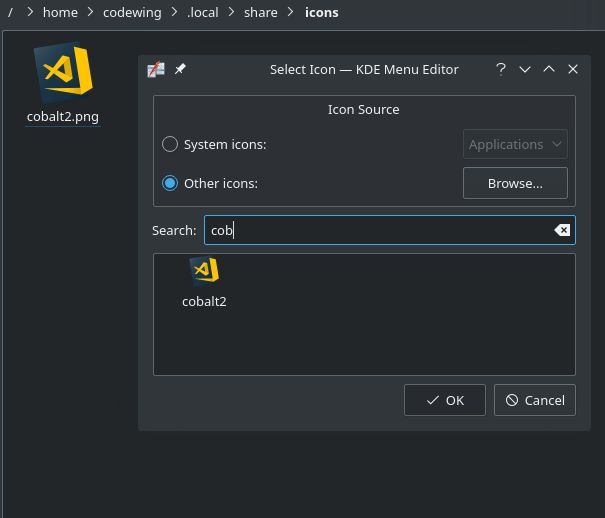Image resolution: width=605 pixels, height=518 pixels.
Task: Close the Select Icon dialog
Action: pos(573,69)
